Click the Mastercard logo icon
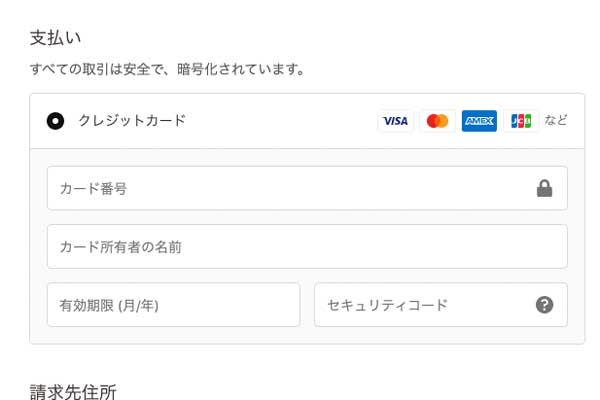 [437, 121]
